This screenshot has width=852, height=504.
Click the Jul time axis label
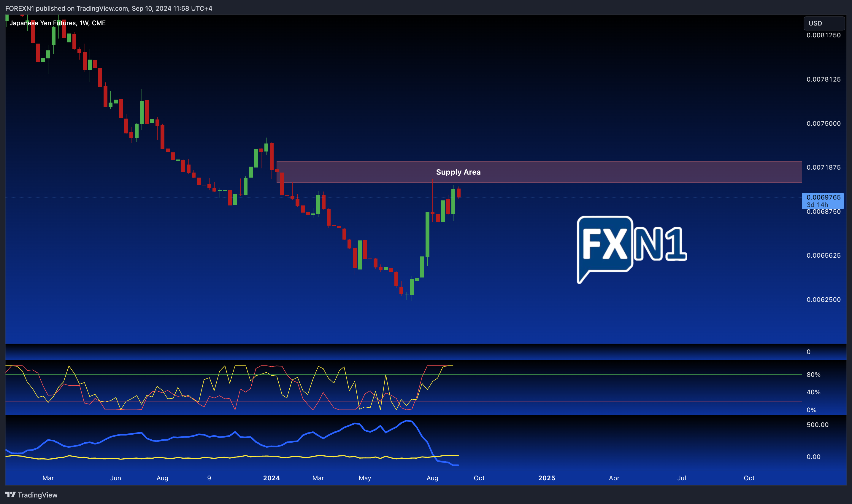pos(681,478)
